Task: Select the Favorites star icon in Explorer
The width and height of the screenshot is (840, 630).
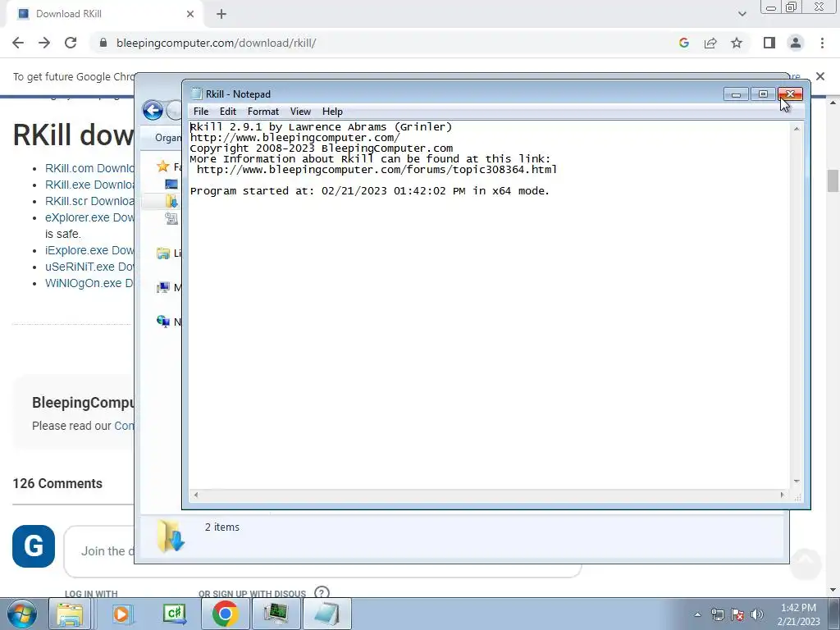Action: [x=163, y=167]
